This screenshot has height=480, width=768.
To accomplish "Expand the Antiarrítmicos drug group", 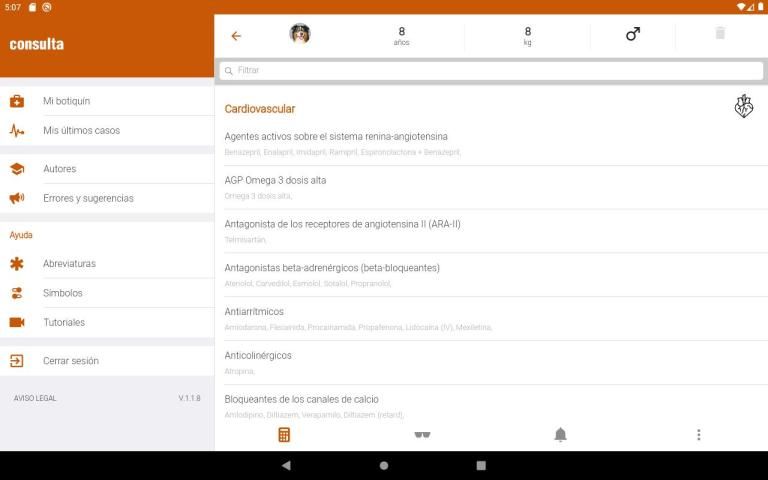I will click(254, 312).
